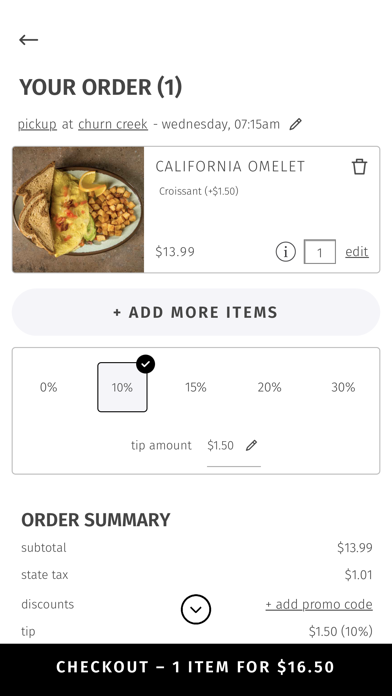Image resolution: width=392 pixels, height=696 pixels.
Task: Select 20% tip option
Action: (269, 388)
